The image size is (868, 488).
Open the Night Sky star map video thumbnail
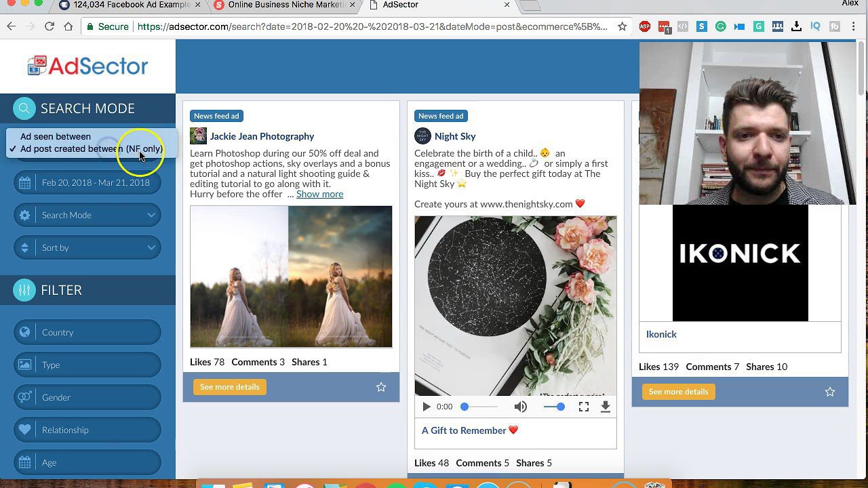pos(515,306)
